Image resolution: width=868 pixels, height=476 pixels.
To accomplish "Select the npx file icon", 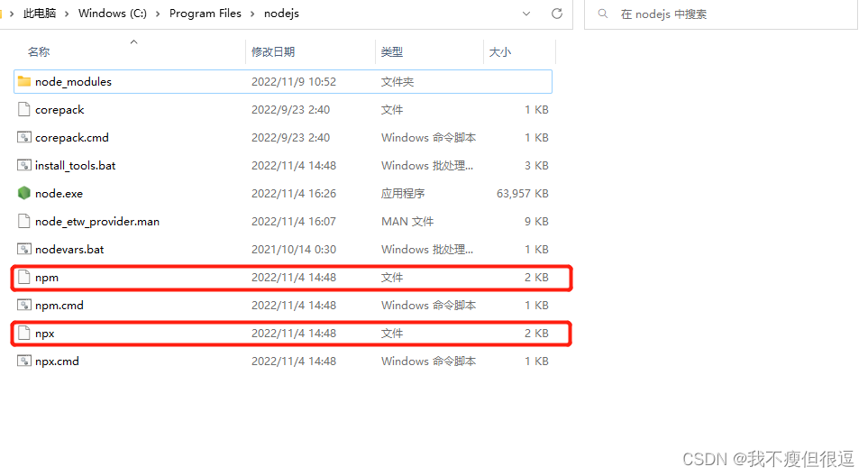I will pyautogui.click(x=23, y=334).
